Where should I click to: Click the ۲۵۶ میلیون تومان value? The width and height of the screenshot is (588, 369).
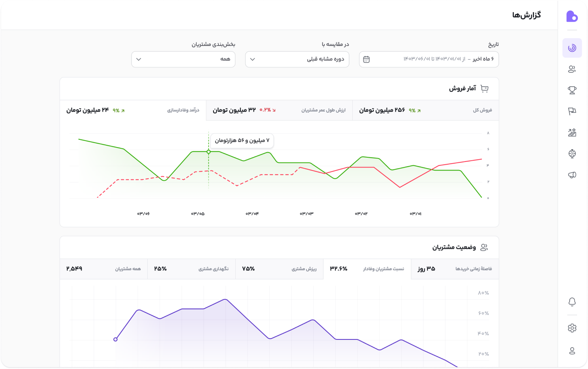(x=382, y=110)
